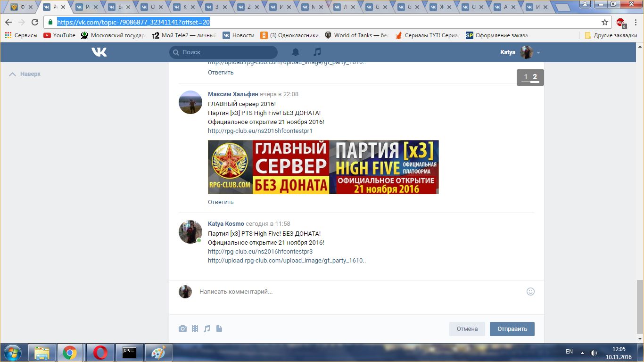The image size is (644, 362).
Task: Open the rpg-club.eu/ns2016hfcontestpr1 link
Action: tap(260, 131)
